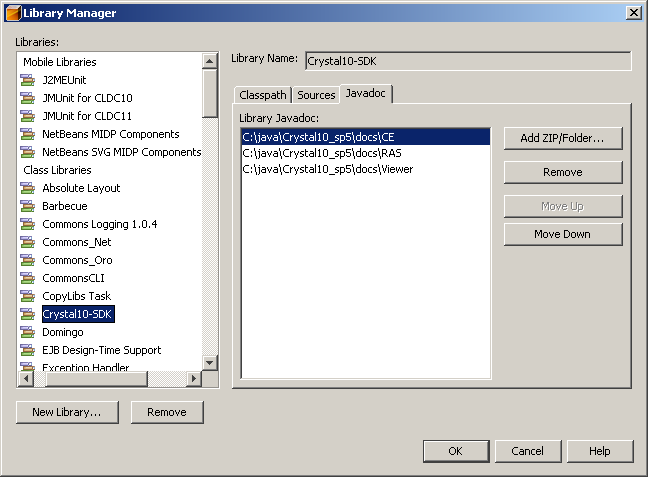Screen dimensions: 648x477
Task: Remove the selected Javadoc entry
Action: 563,172
